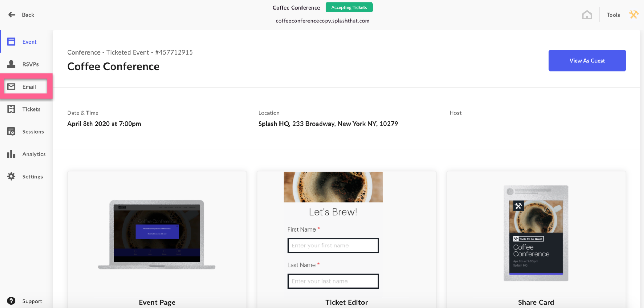Open the Event section

29,42
